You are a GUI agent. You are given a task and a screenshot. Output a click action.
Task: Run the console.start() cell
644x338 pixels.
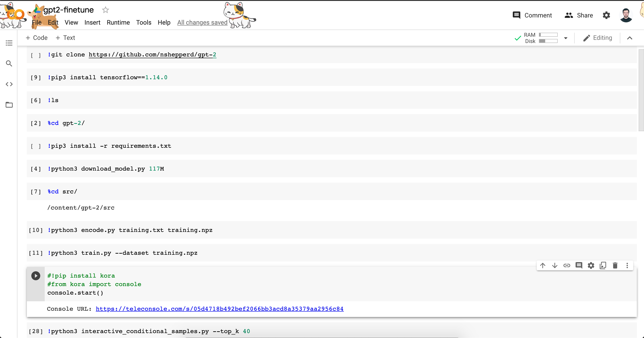tap(36, 276)
